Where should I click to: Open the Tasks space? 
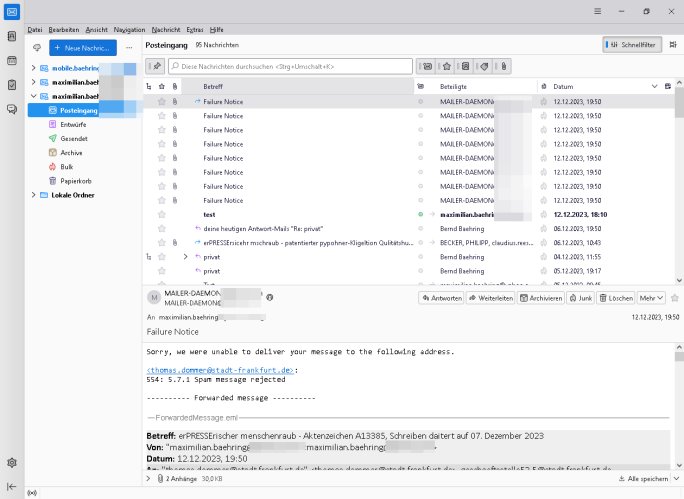pyautogui.click(x=12, y=85)
